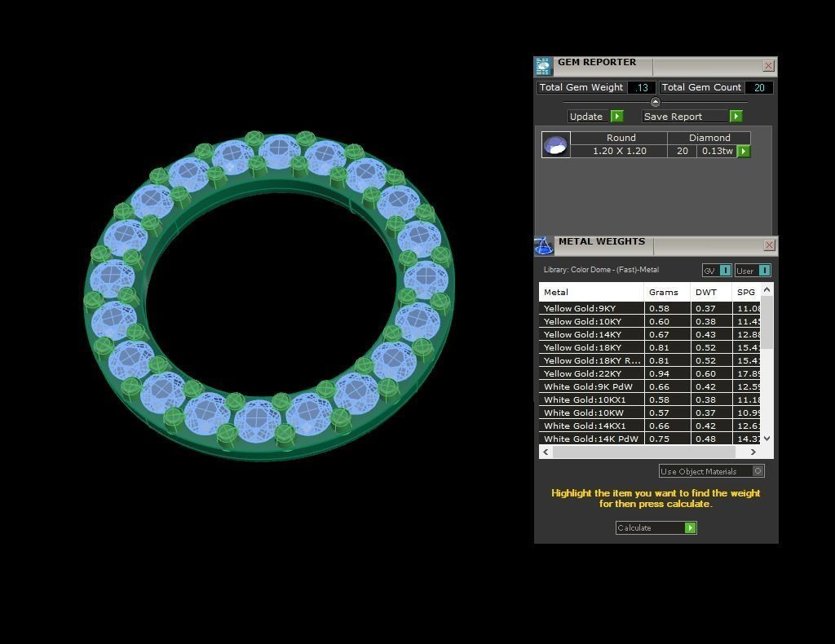Click the Metal column header
This screenshot has width=835, height=644.
(591, 292)
